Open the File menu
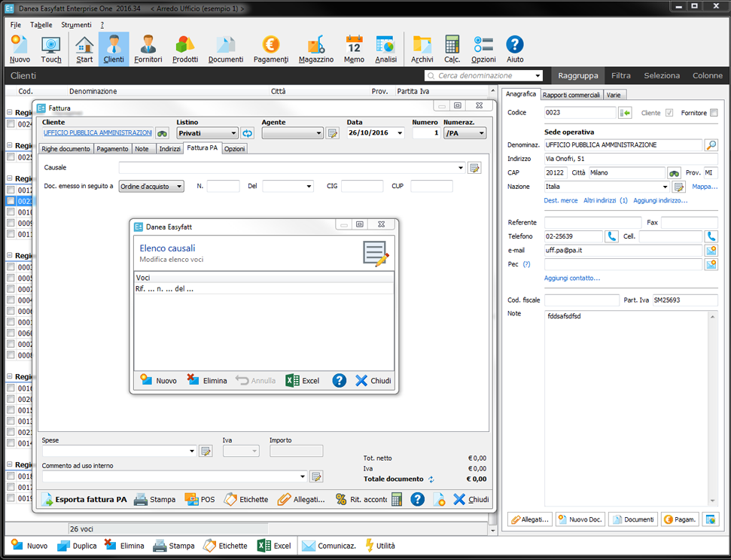Screen dimensions: 731x560 [x=15, y=25]
